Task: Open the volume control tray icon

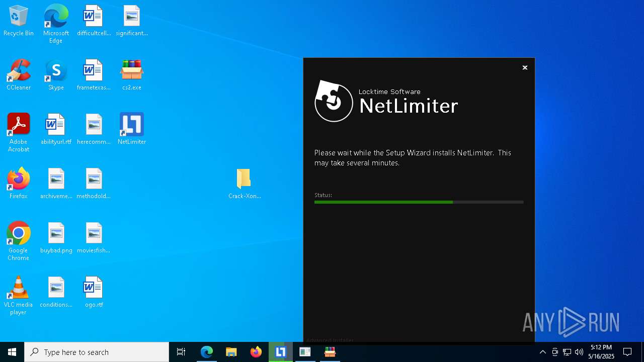Action: coord(579,352)
